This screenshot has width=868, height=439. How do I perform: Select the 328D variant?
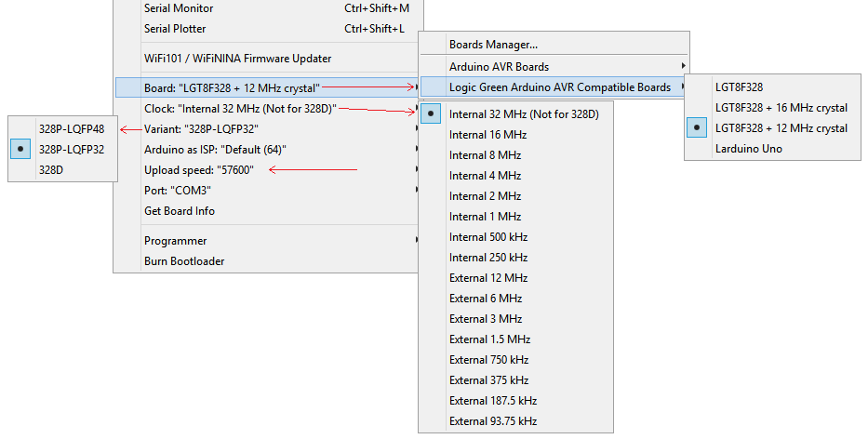[63, 170]
